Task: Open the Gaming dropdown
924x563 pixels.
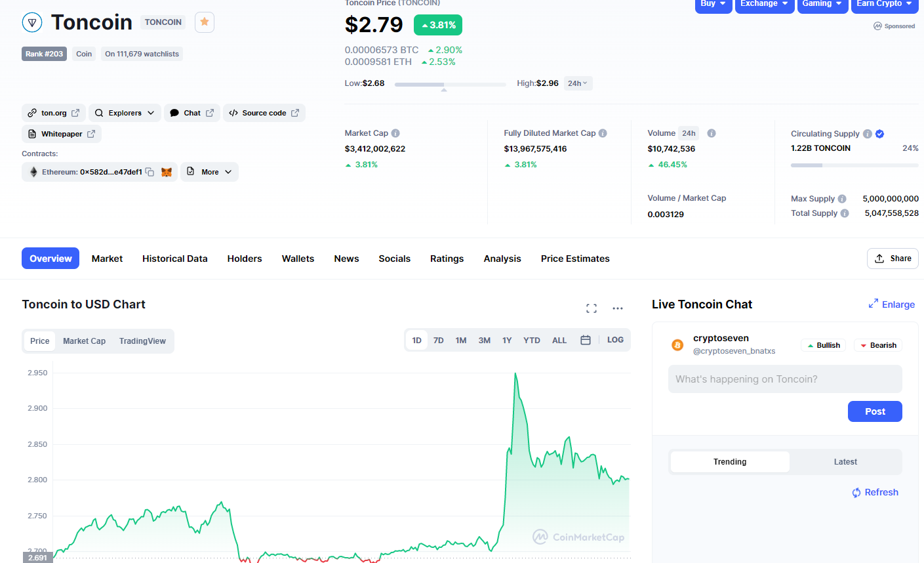Action: click(x=822, y=5)
